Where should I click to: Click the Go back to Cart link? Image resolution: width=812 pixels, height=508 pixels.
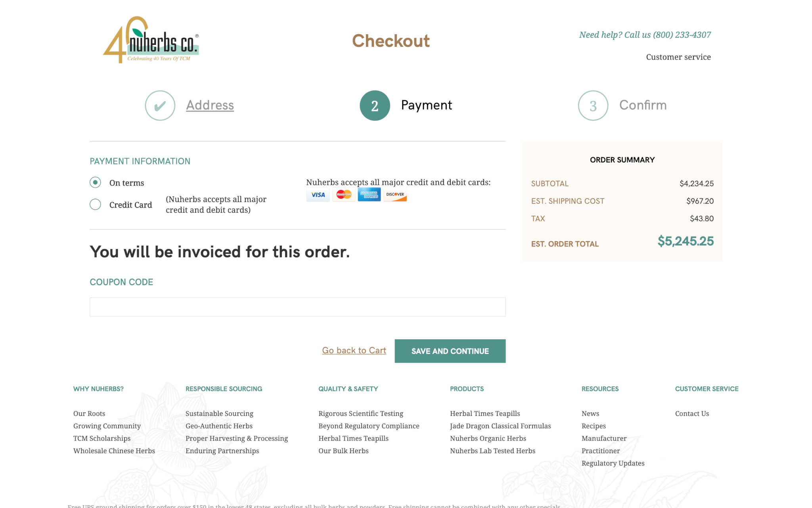point(354,350)
